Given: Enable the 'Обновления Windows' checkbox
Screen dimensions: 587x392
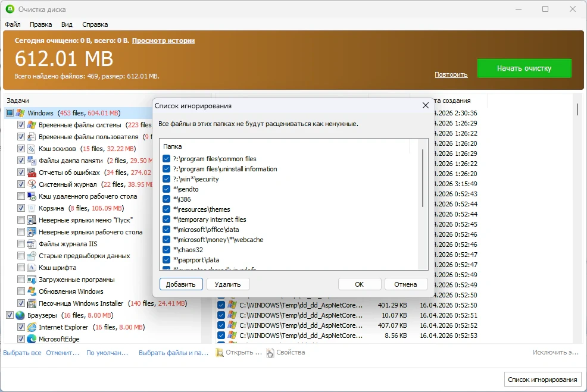Looking at the screenshot, I should 21,291.
